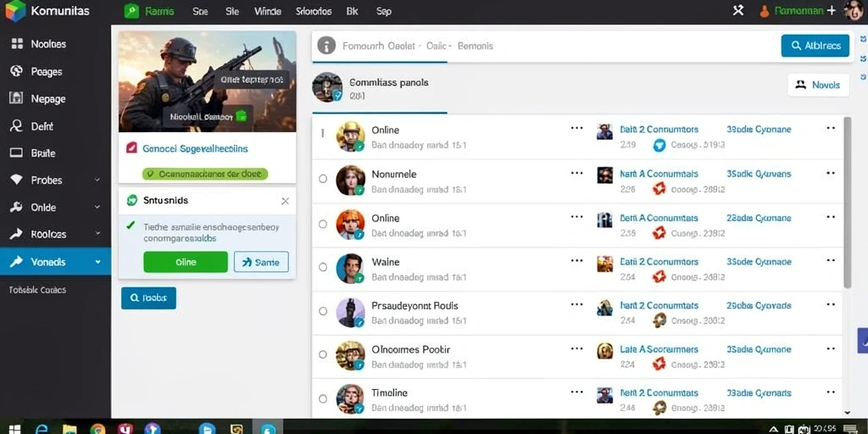Click the scrollbar down arrow of the list
This screenshot has width=868, height=434.
847,413
